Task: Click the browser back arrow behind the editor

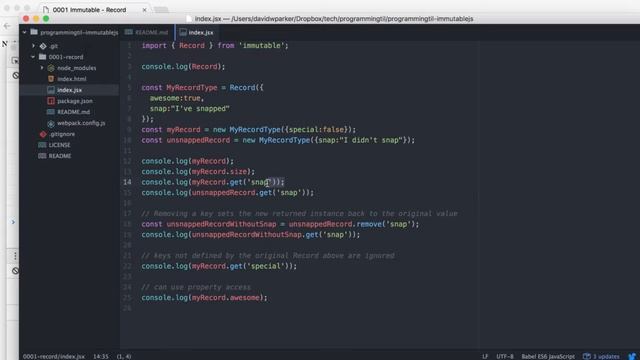Action: point(7,26)
